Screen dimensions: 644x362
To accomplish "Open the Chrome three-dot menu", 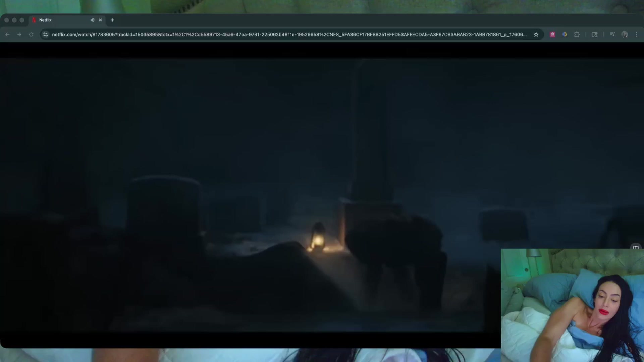I will click(x=637, y=34).
